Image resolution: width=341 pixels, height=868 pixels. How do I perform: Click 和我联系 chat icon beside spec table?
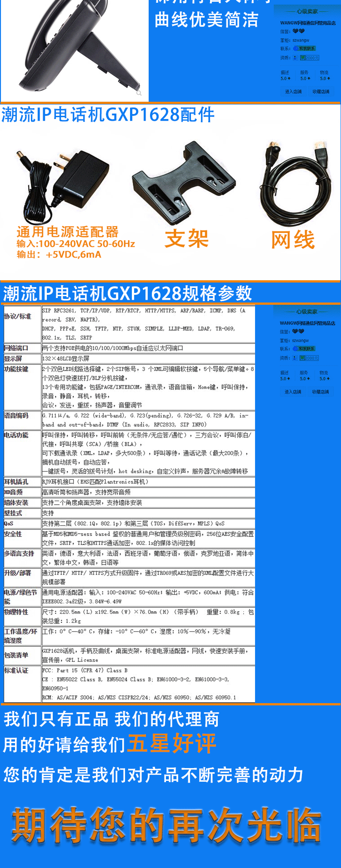pyautogui.click(x=304, y=348)
